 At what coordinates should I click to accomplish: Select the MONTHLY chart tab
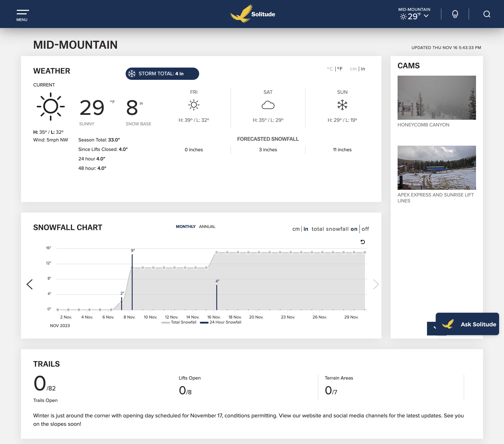click(x=185, y=226)
